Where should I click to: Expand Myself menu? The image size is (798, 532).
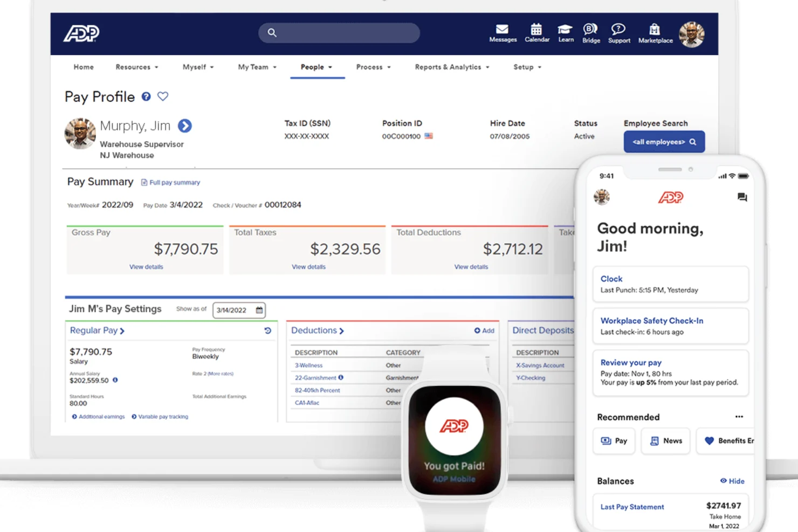click(x=198, y=67)
